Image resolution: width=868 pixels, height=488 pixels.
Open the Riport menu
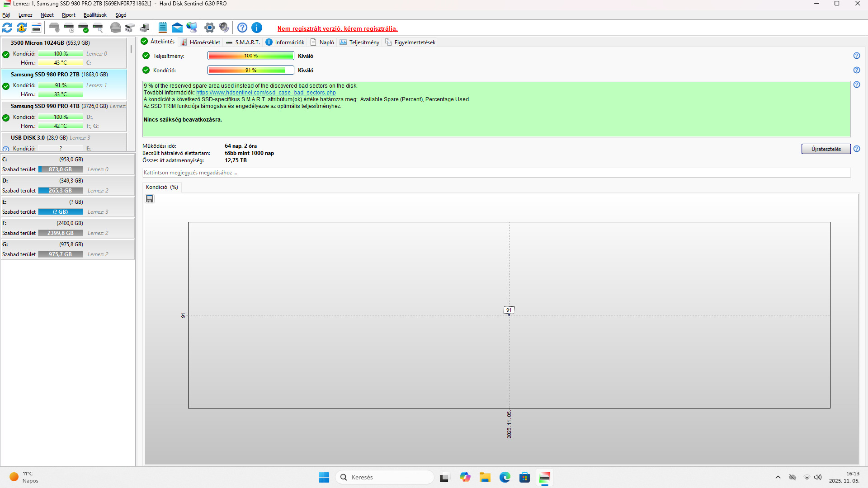pos(69,15)
